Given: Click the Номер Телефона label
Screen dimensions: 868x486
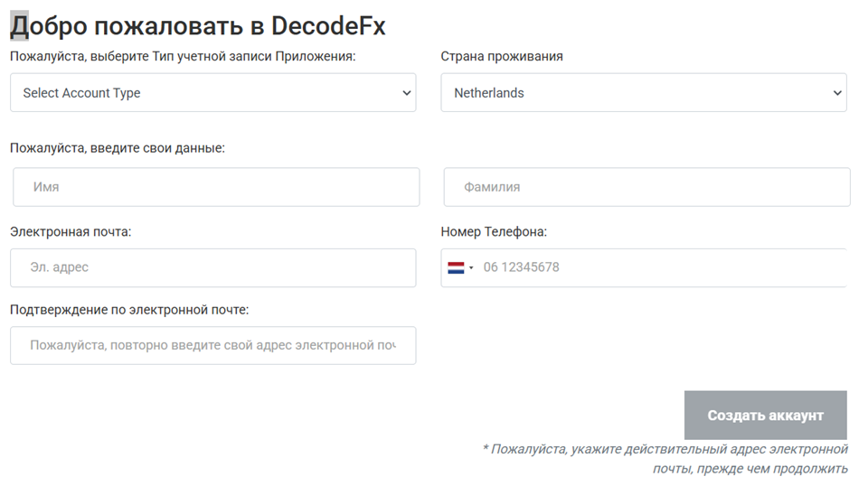Looking at the screenshot, I should pyautogui.click(x=494, y=231).
